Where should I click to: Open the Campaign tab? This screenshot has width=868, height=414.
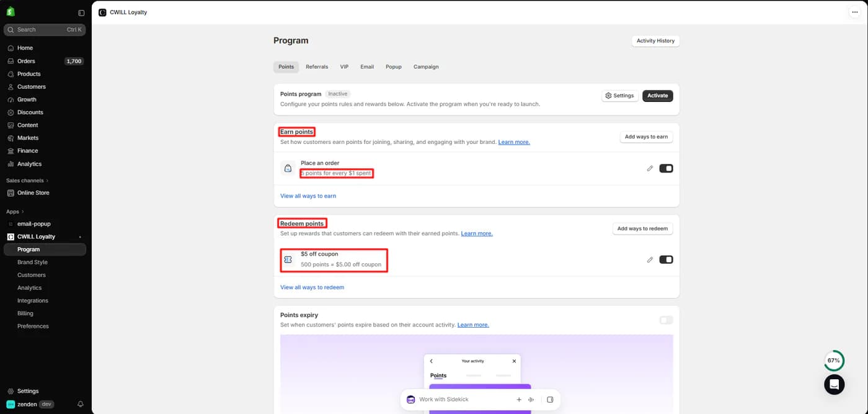pos(426,67)
